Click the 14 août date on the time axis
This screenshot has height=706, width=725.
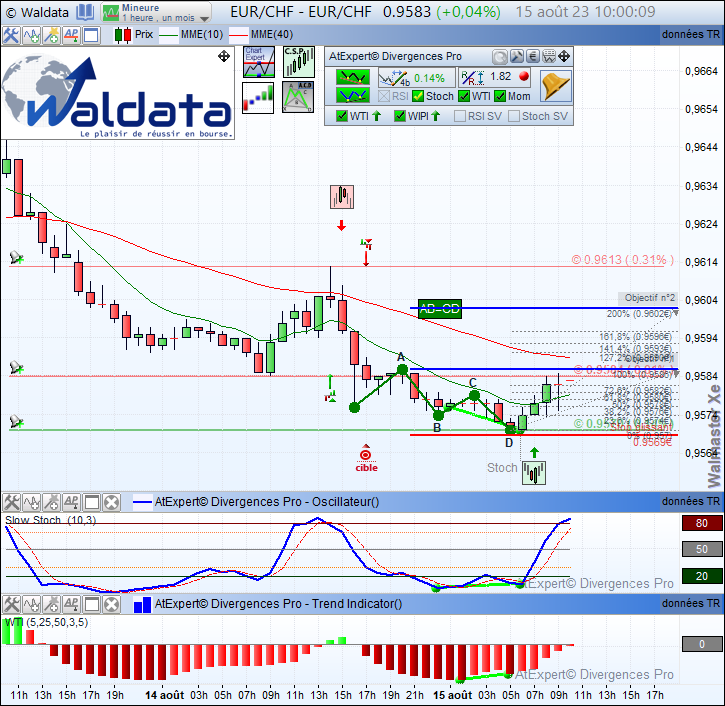tap(164, 695)
